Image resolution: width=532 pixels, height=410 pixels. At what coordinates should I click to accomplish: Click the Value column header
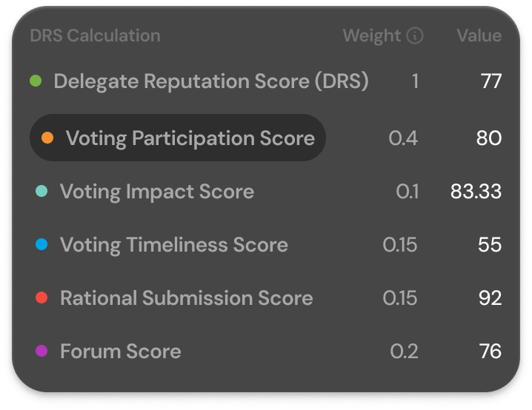pyautogui.click(x=479, y=36)
